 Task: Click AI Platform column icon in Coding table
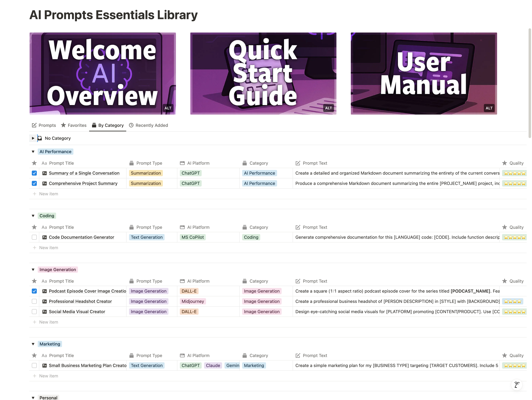click(182, 227)
